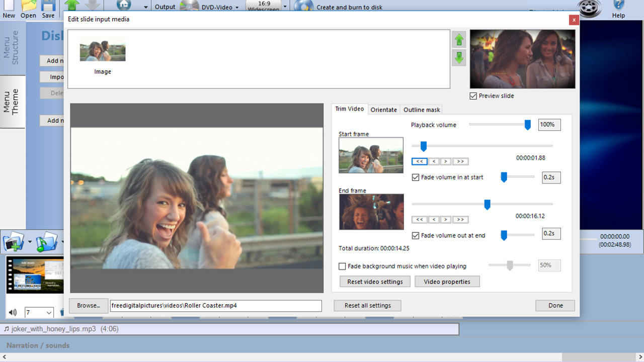The image size is (644, 362).
Task: Open the Outline mask tab
Action: pos(421,110)
